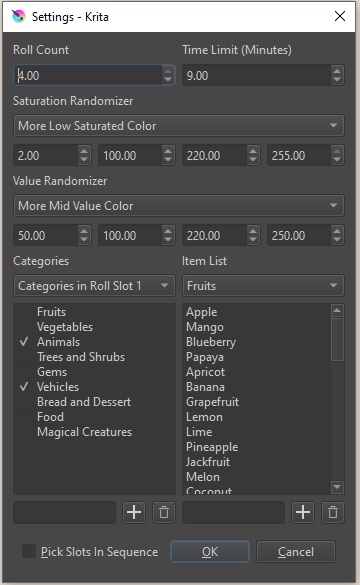Check the Fruits category
This screenshot has width=360, height=585.
24,312
